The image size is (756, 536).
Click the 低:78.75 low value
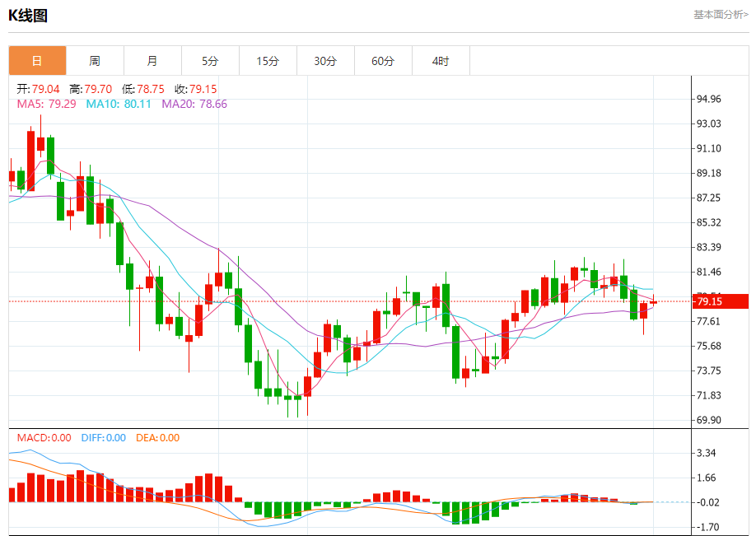point(143,89)
